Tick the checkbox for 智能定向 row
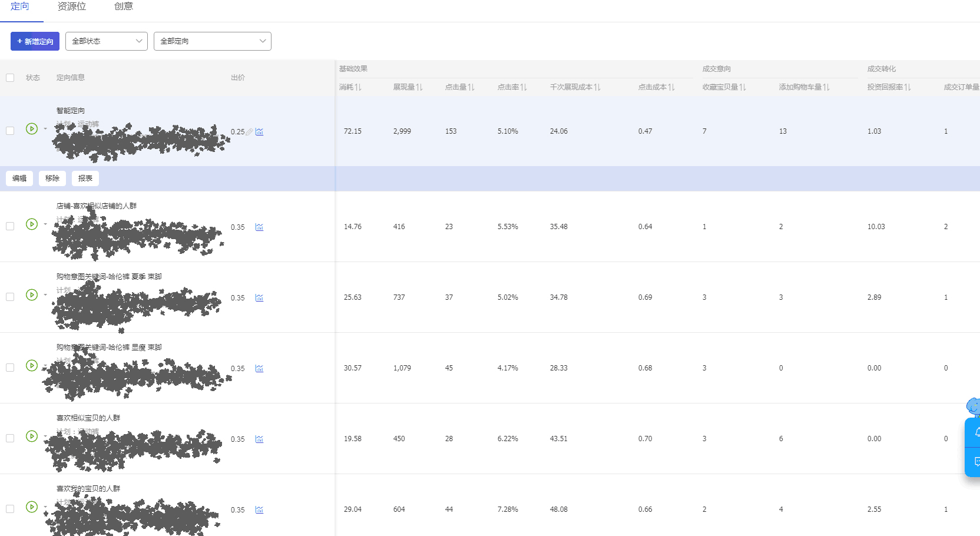Viewport: 980px width, 536px height. (10, 131)
